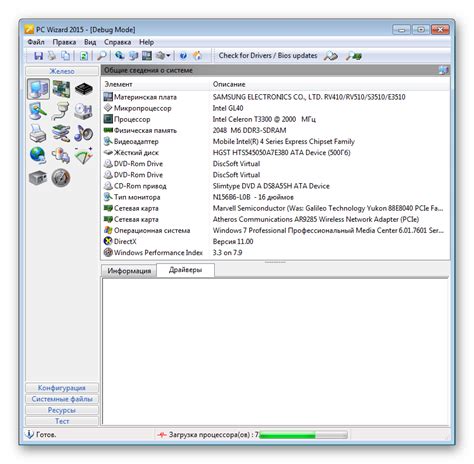474x464 pixels.
Task: Expand the Ресурсы category
Action: [x=62, y=410]
